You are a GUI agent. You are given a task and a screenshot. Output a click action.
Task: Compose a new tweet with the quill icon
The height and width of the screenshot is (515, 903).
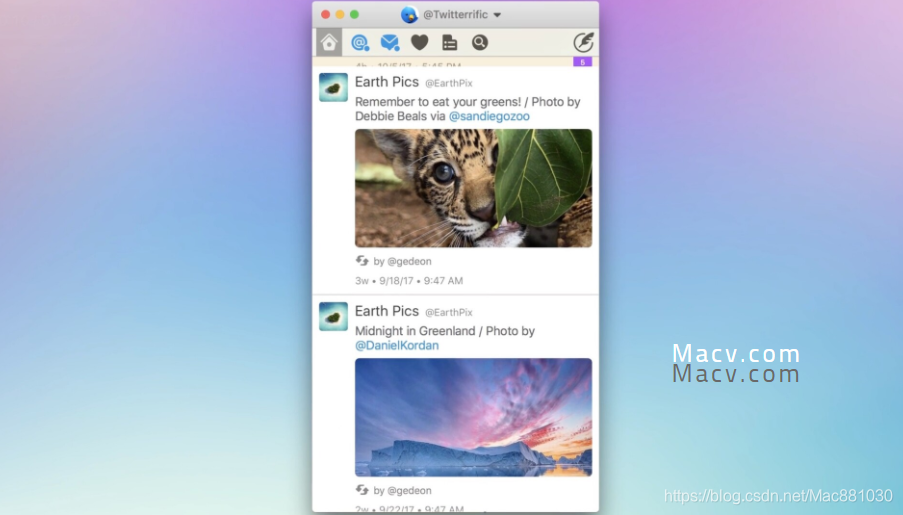pos(583,43)
